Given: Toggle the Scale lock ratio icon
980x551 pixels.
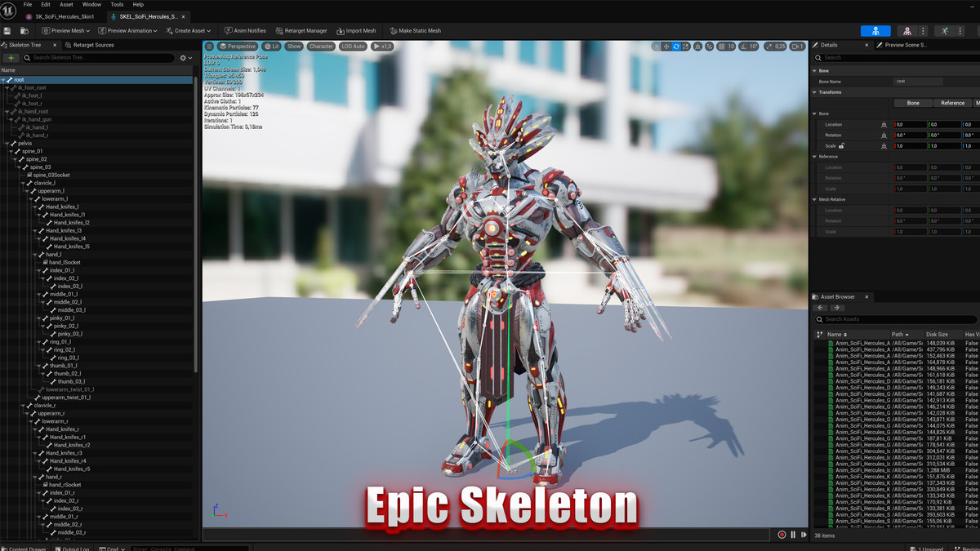Looking at the screenshot, I should coord(841,146).
